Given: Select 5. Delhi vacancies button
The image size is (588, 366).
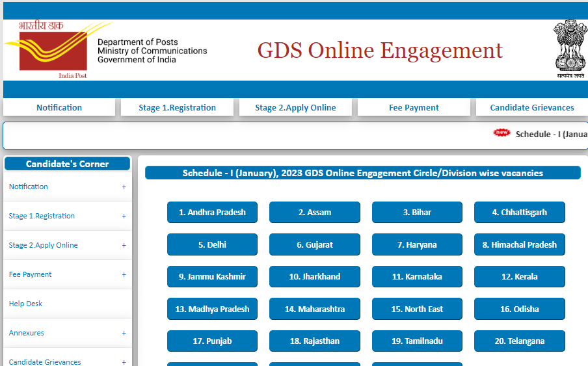Looking at the screenshot, I should pos(212,244).
